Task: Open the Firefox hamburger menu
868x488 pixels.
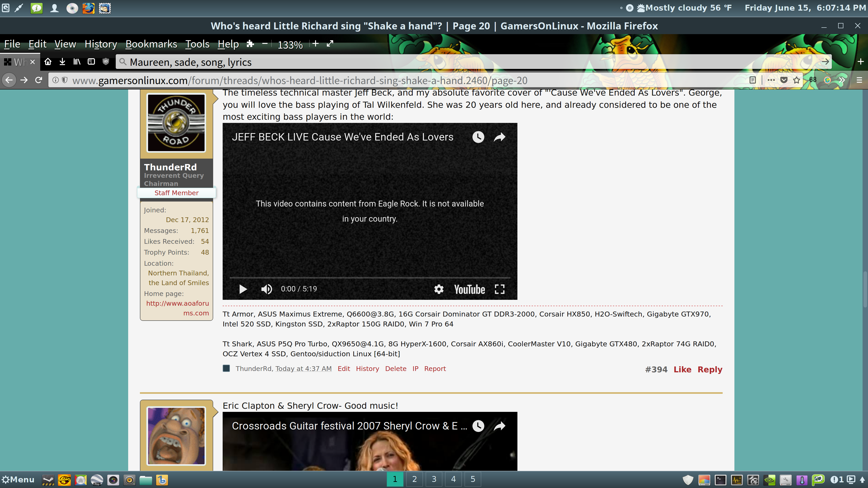Action: pos(859,80)
